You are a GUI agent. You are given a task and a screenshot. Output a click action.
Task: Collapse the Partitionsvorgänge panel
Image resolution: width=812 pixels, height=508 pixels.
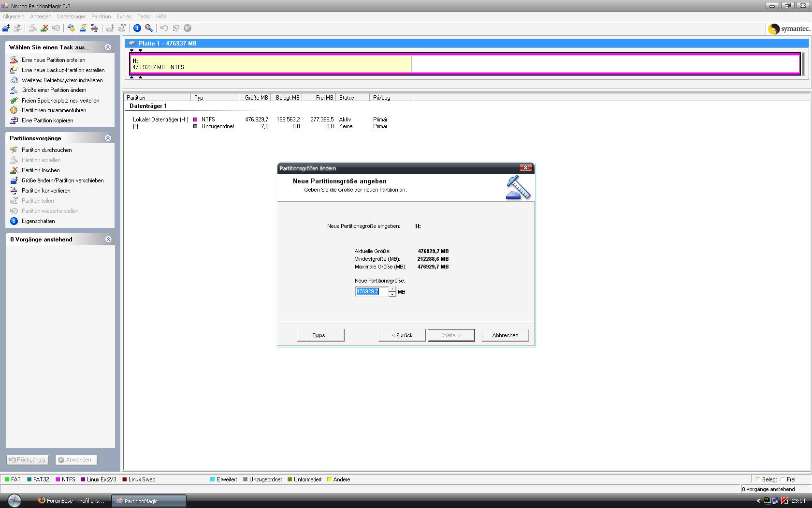[108, 138]
